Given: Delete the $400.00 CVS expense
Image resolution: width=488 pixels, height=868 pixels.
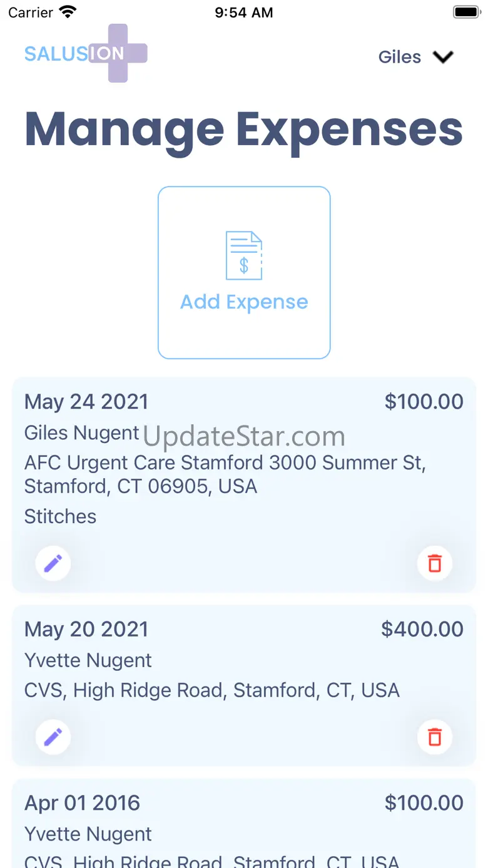Looking at the screenshot, I should [435, 737].
